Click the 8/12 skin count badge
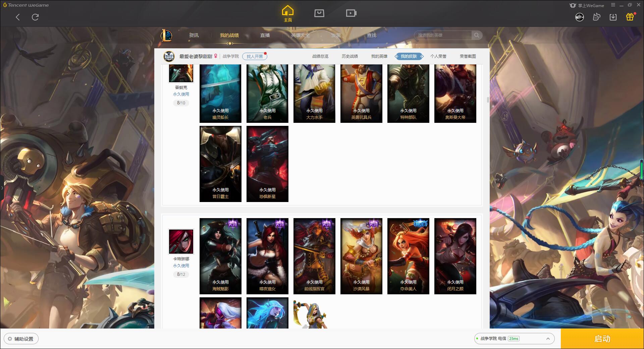The image size is (644, 349). (181, 275)
